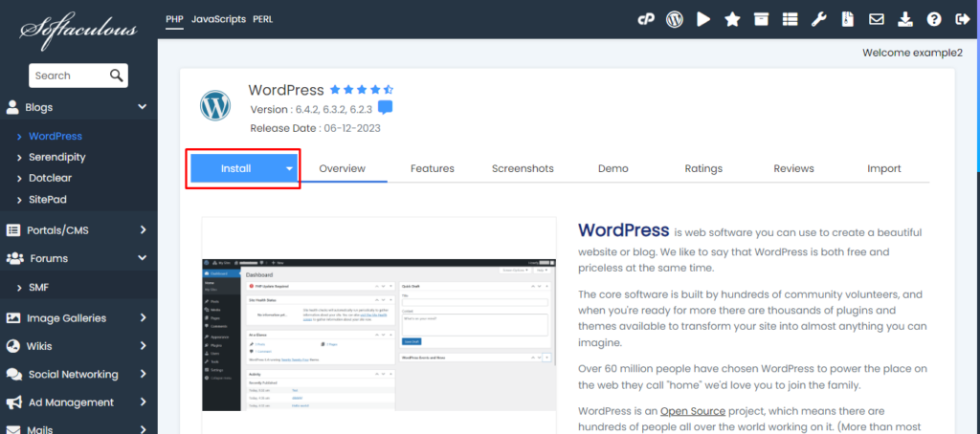This screenshot has height=434, width=980.
Task: Switch to the Features tab
Action: click(432, 168)
